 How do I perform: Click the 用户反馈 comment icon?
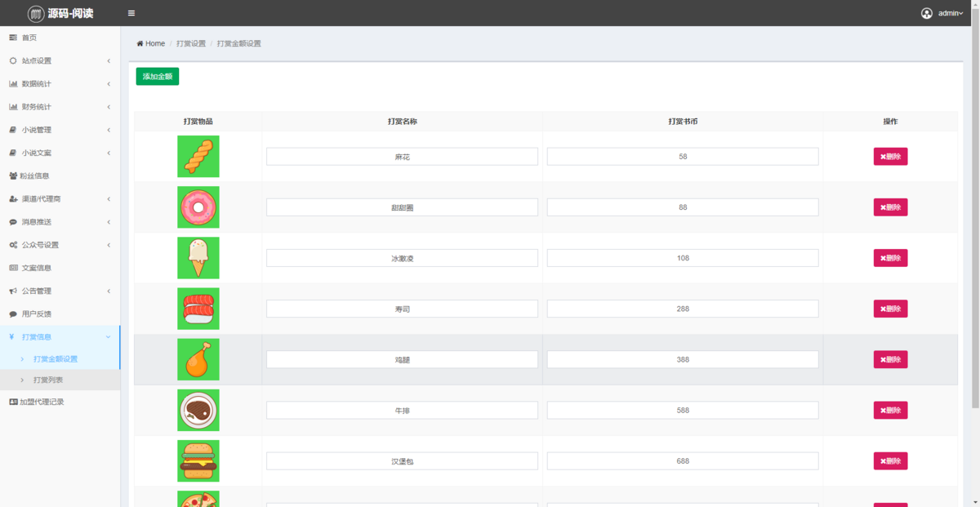13,314
